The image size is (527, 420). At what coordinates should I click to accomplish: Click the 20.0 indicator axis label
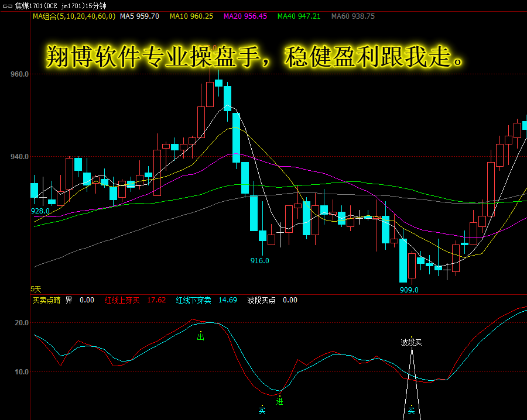pos(22,323)
